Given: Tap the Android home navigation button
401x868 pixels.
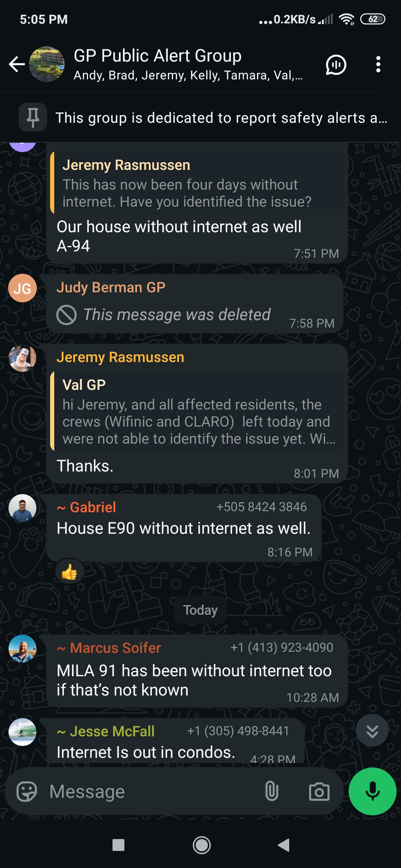Looking at the screenshot, I should tap(202, 845).
